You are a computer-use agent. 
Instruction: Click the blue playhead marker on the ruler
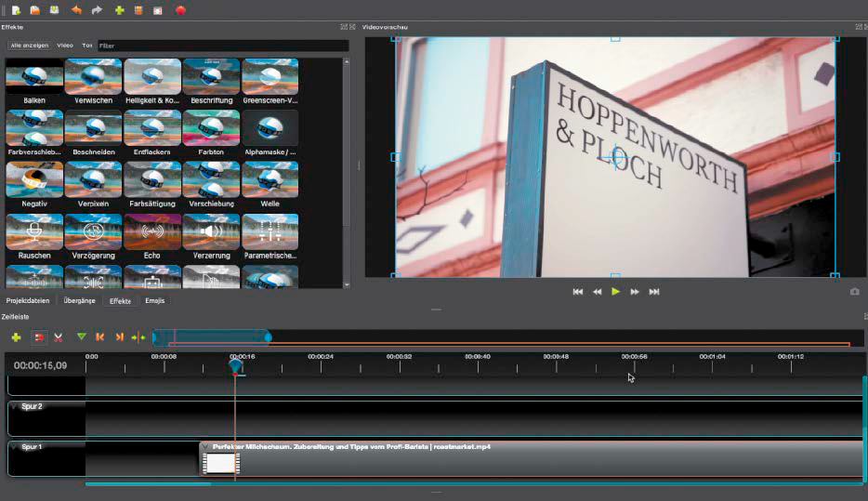pos(235,365)
